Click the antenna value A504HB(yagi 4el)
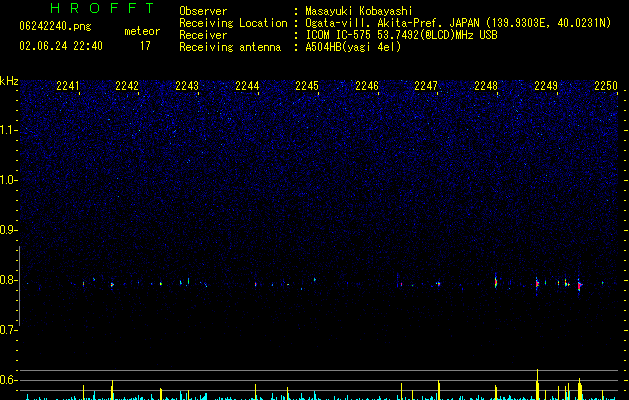This screenshot has height=400, width=629. pyautogui.click(x=353, y=47)
